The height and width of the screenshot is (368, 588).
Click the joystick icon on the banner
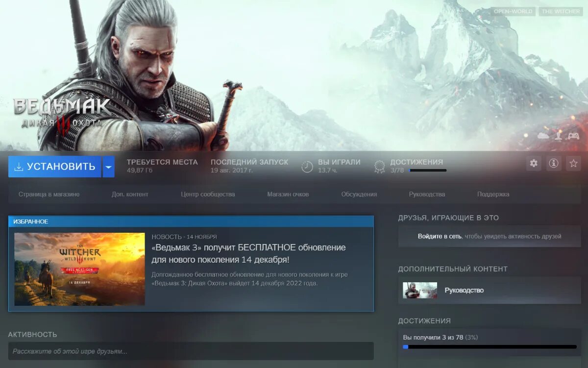point(558,136)
